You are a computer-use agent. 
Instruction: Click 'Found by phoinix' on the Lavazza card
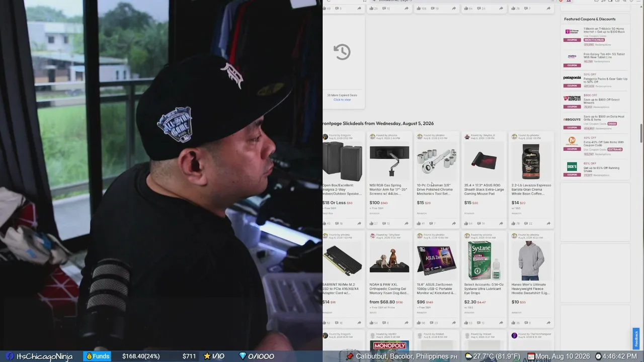528,136
